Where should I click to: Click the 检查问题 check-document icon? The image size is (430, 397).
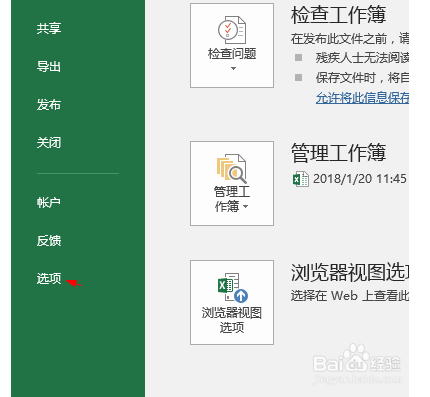pyautogui.click(x=232, y=30)
